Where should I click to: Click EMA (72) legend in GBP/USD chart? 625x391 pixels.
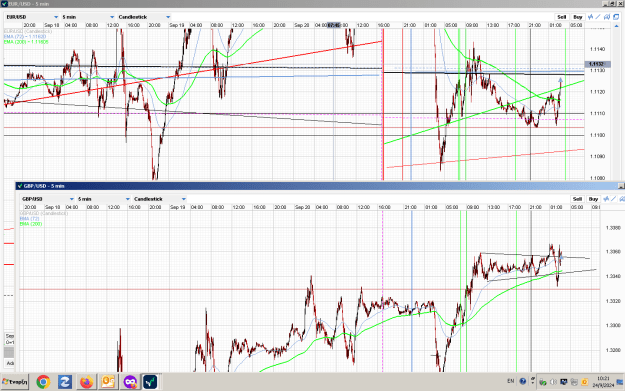pyautogui.click(x=29, y=218)
